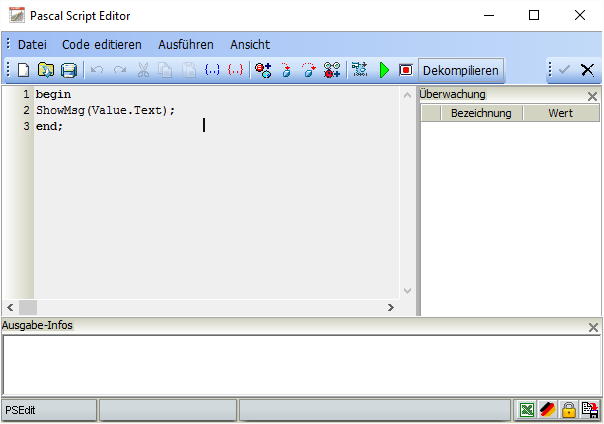
Task: Open the Code editieren menu
Action: tap(102, 45)
